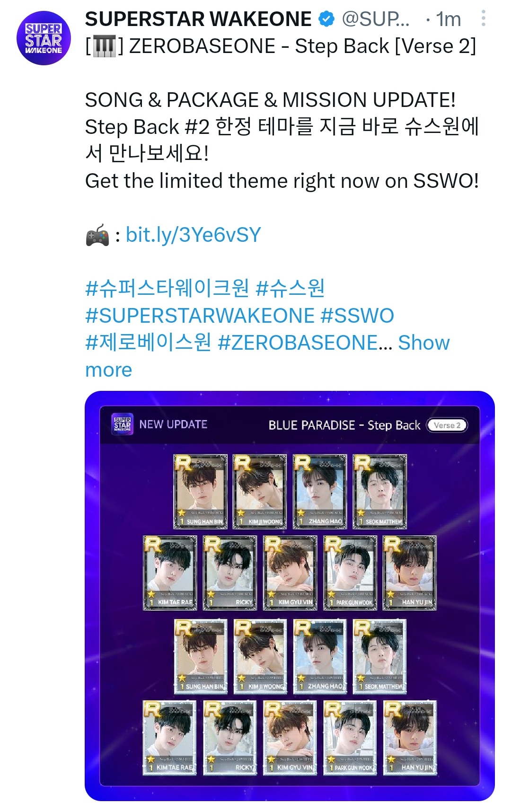Screen dimensions: 511x812
Task: Open the bottom-row HAN YU JIN card
Action: click(x=410, y=738)
